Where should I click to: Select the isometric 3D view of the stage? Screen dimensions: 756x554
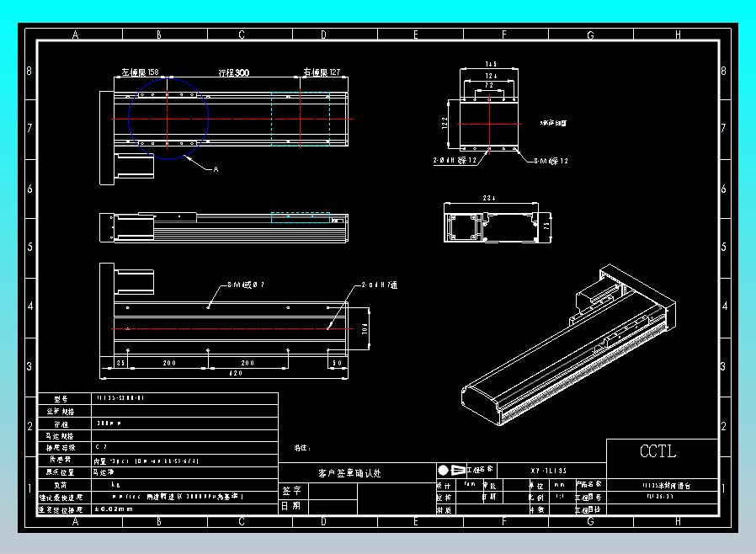coord(569,344)
